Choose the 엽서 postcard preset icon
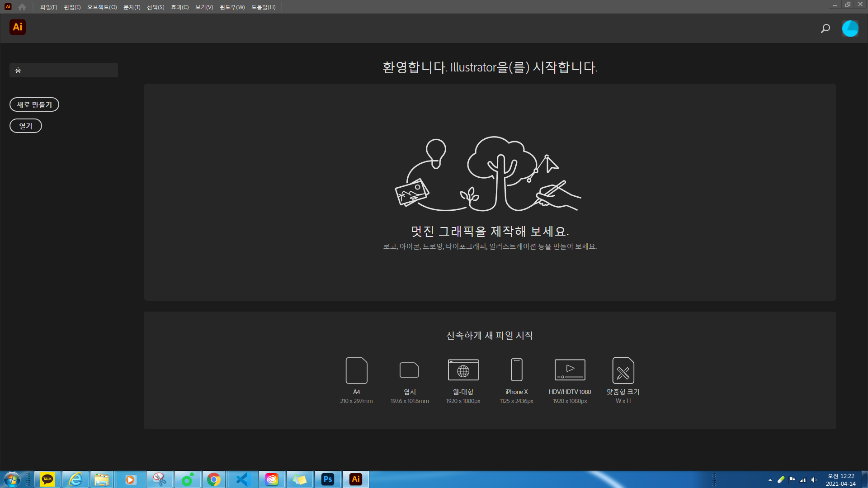868x488 pixels. pyautogui.click(x=410, y=370)
